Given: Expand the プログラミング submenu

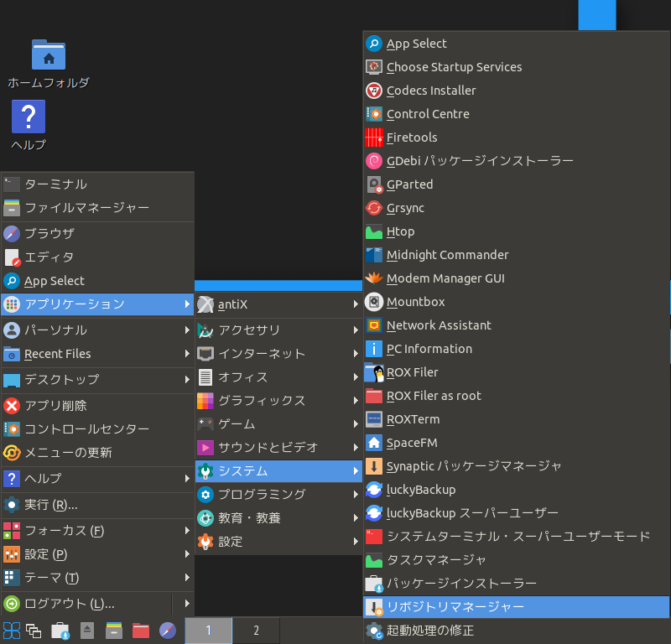Looking at the screenshot, I should coord(278,495).
